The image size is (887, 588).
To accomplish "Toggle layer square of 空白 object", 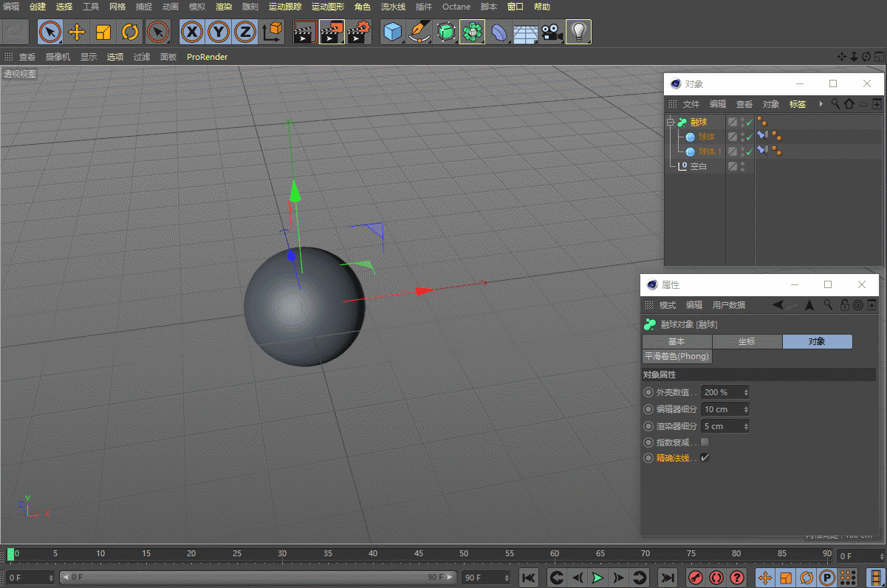I will click(x=733, y=167).
